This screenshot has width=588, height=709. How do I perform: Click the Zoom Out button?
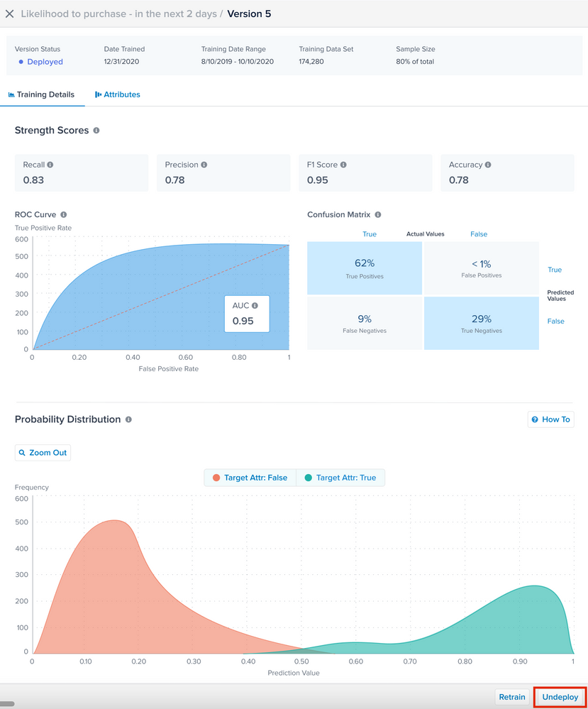(x=43, y=453)
